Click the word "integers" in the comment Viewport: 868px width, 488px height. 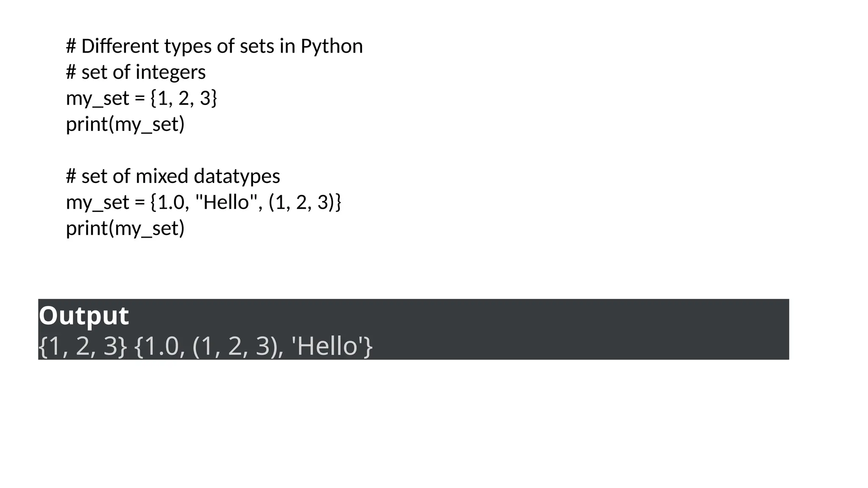170,72
